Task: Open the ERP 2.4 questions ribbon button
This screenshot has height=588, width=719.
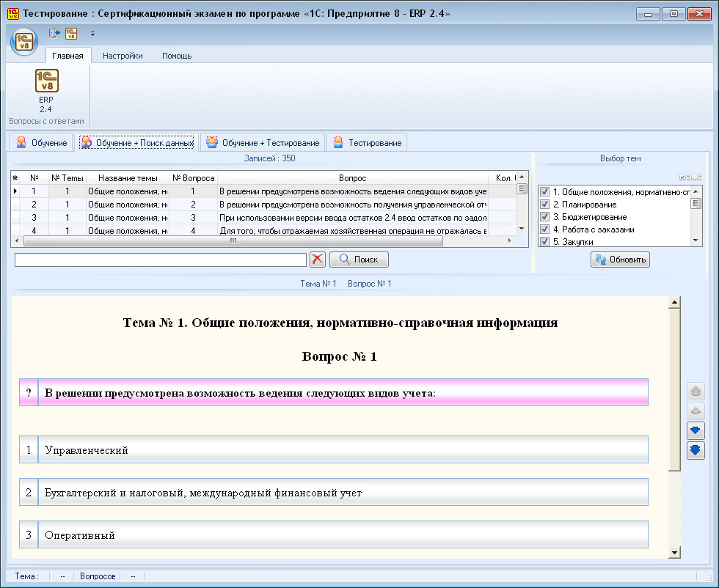Action: 45,91
